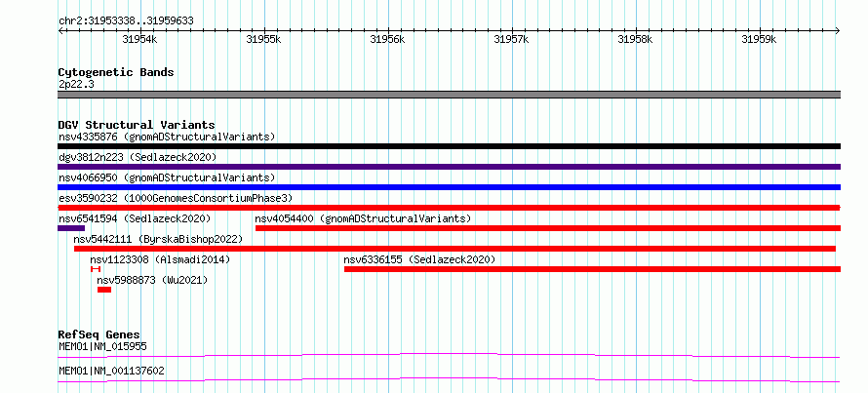Click the MEMO1|NM_001137602 label
The height and width of the screenshot is (393, 868).
click(111, 371)
